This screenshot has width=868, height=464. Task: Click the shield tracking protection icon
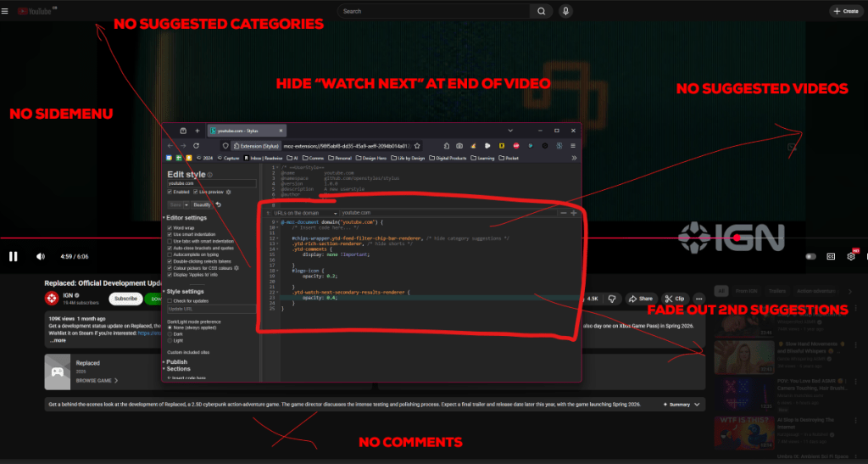[225, 146]
